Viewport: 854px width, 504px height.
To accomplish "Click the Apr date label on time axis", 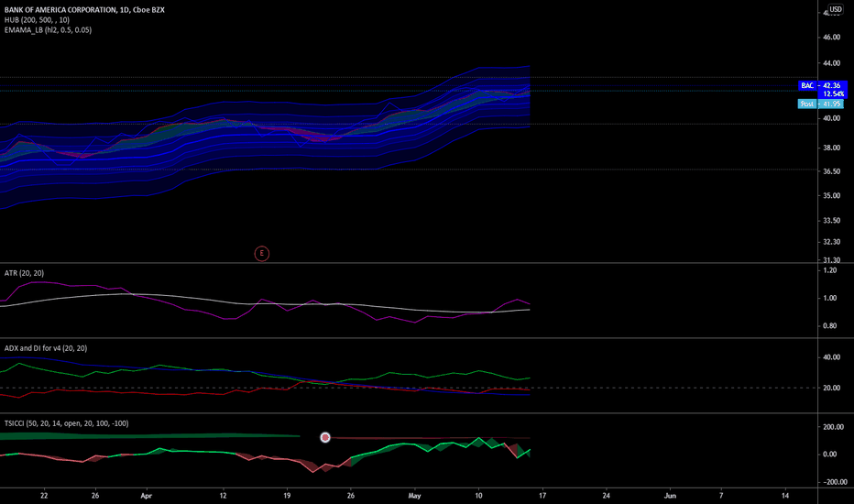I will [x=146, y=496].
